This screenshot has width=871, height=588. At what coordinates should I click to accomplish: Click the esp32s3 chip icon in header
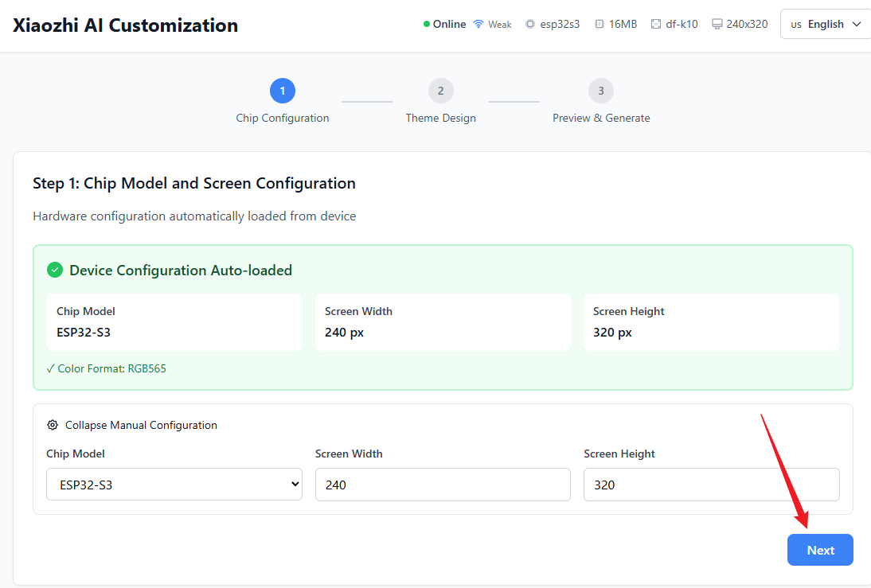click(530, 24)
